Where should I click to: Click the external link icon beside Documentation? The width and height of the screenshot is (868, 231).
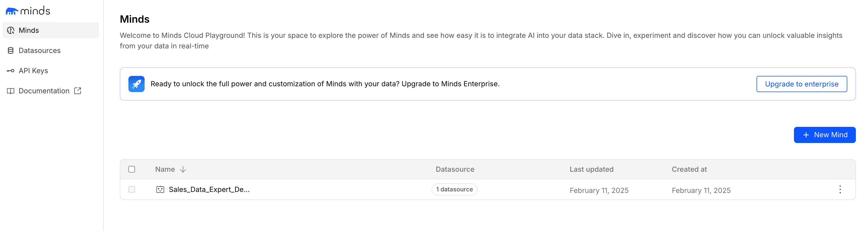(78, 91)
